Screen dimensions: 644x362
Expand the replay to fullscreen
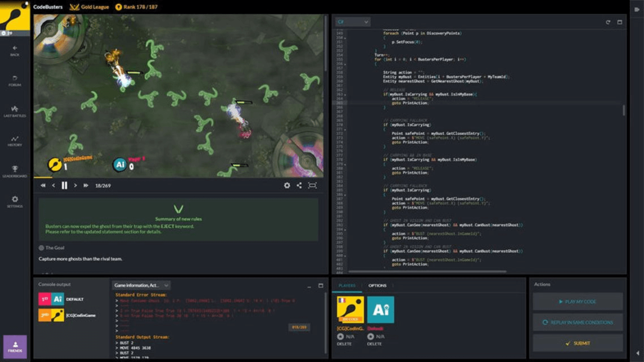313,185
